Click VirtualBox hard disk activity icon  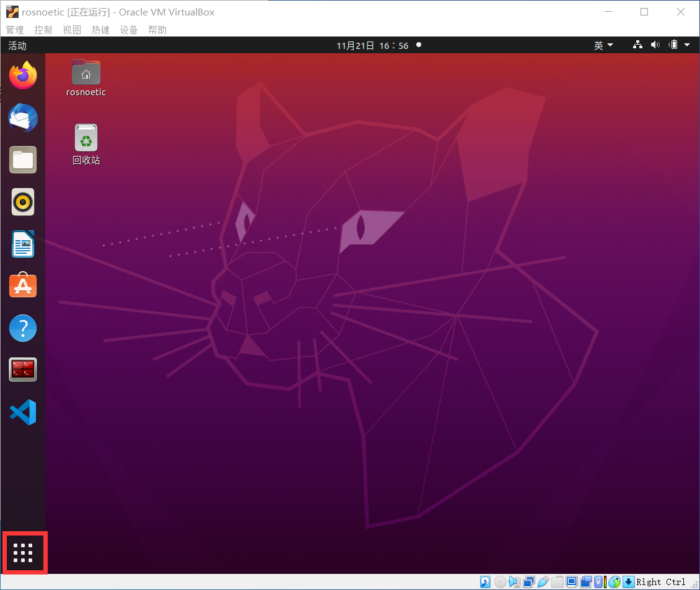485,582
